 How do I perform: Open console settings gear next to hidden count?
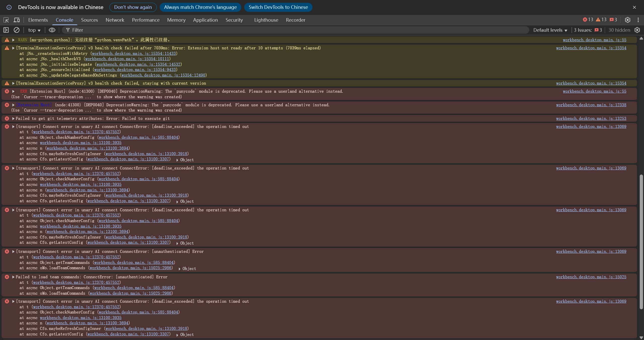click(x=637, y=30)
